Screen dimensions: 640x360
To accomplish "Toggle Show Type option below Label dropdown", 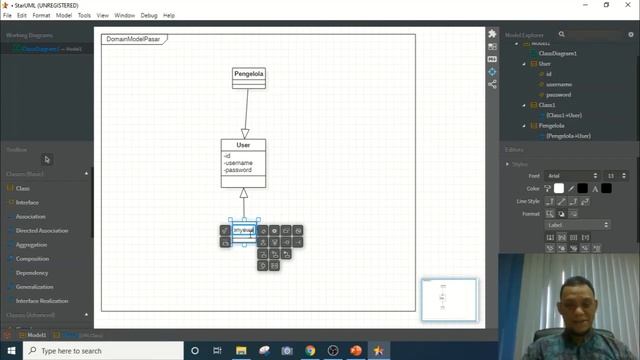I will (585, 237).
